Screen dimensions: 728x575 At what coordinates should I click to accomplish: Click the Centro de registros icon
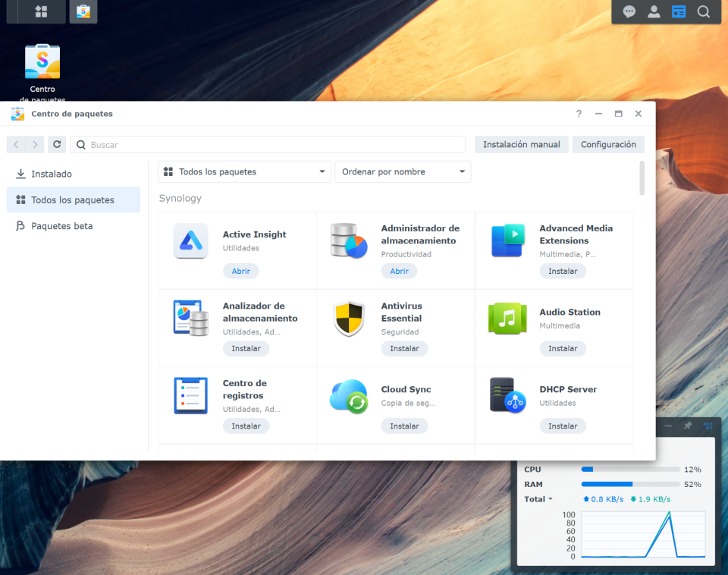point(190,395)
